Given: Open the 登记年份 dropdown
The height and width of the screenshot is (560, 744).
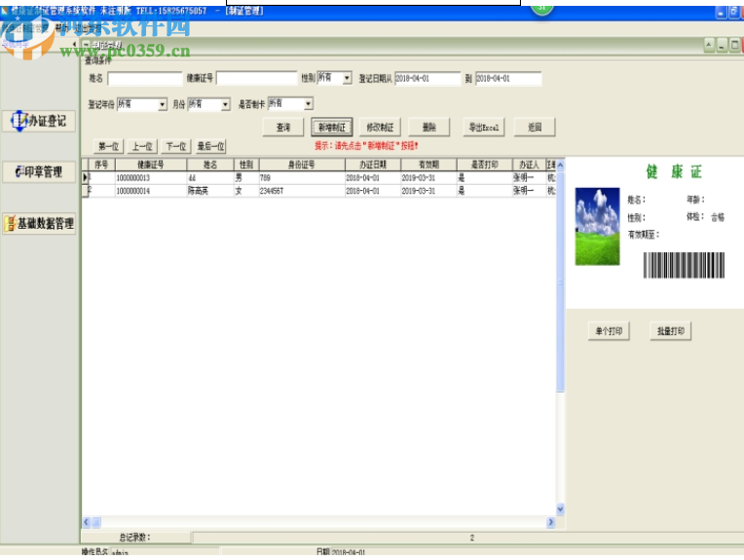Looking at the screenshot, I should click(142, 104).
